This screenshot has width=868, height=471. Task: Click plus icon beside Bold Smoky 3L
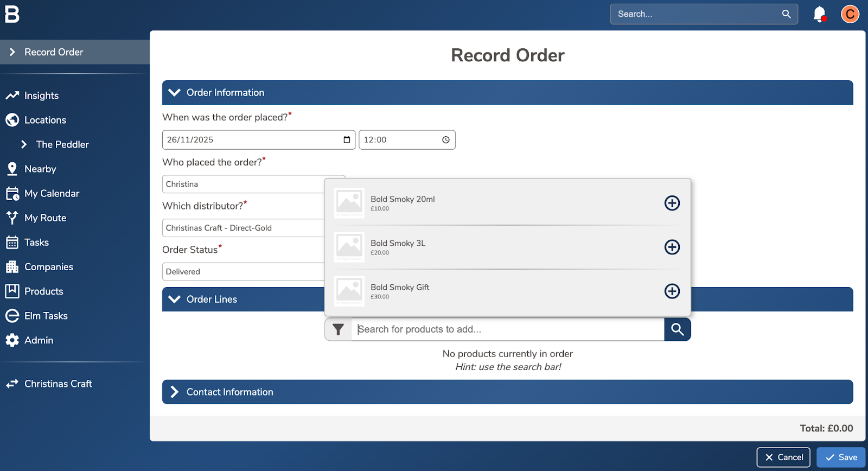[x=672, y=247]
